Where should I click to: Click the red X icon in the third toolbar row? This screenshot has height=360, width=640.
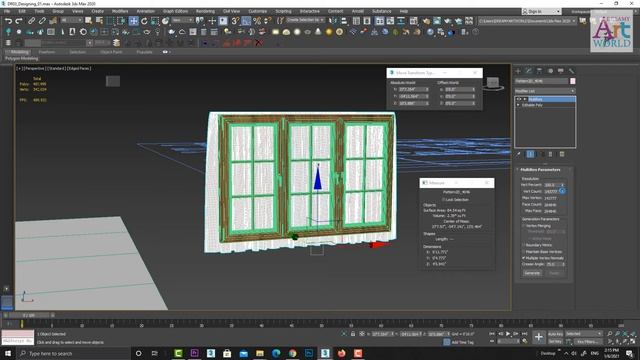click(x=259, y=42)
